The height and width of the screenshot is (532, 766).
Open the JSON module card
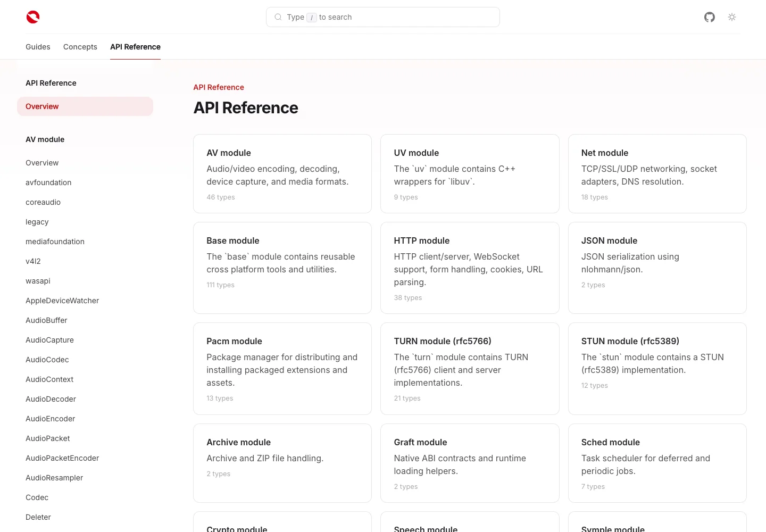click(657, 268)
